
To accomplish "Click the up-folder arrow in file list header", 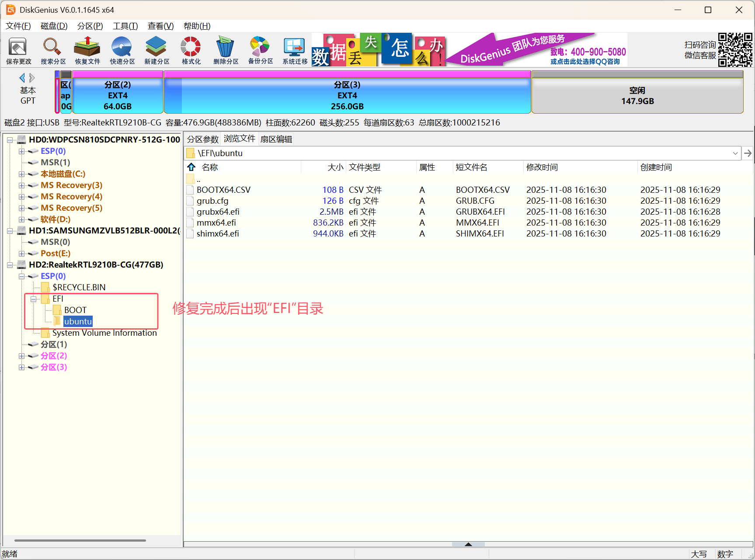I will click(x=191, y=167).
